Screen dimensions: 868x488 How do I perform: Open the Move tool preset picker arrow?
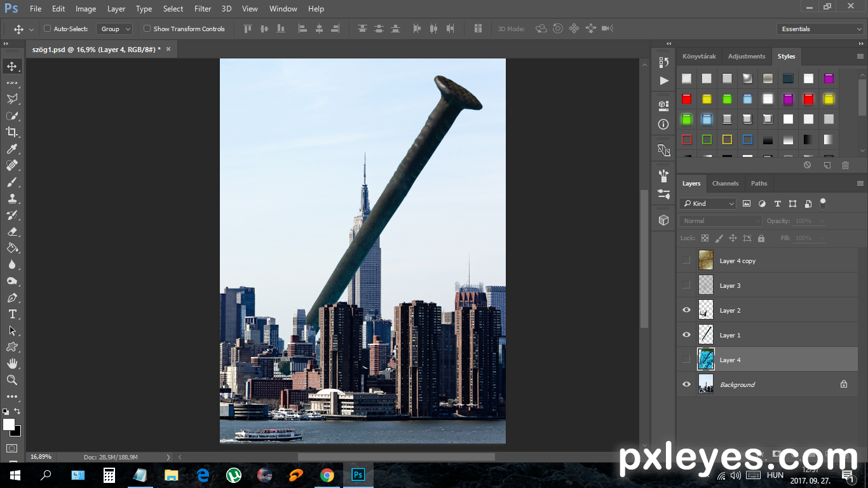[x=31, y=29]
